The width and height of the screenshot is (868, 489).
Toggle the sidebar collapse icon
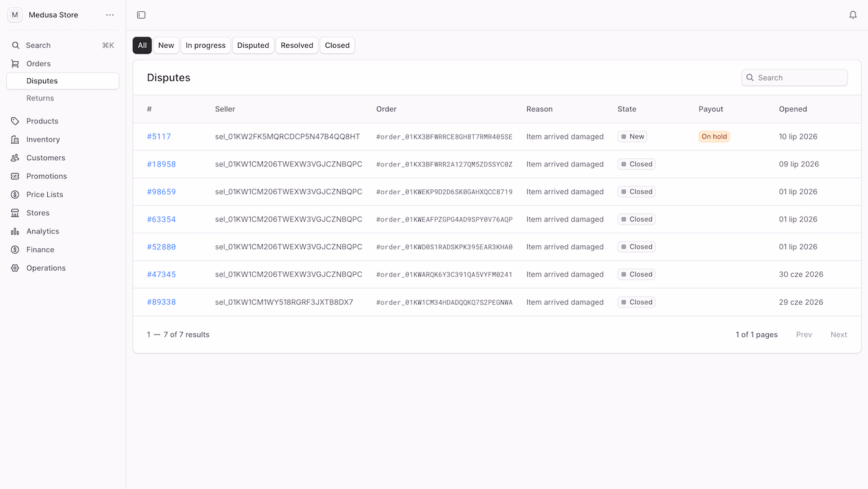point(141,15)
